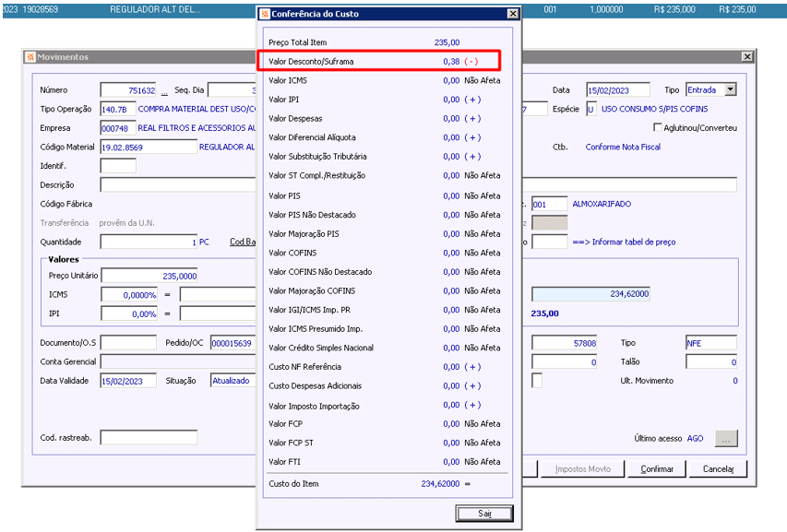Click the Cancelar button in Movimentos window
This screenshot has height=532, width=787.
pyautogui.click(x=718, y=468)
